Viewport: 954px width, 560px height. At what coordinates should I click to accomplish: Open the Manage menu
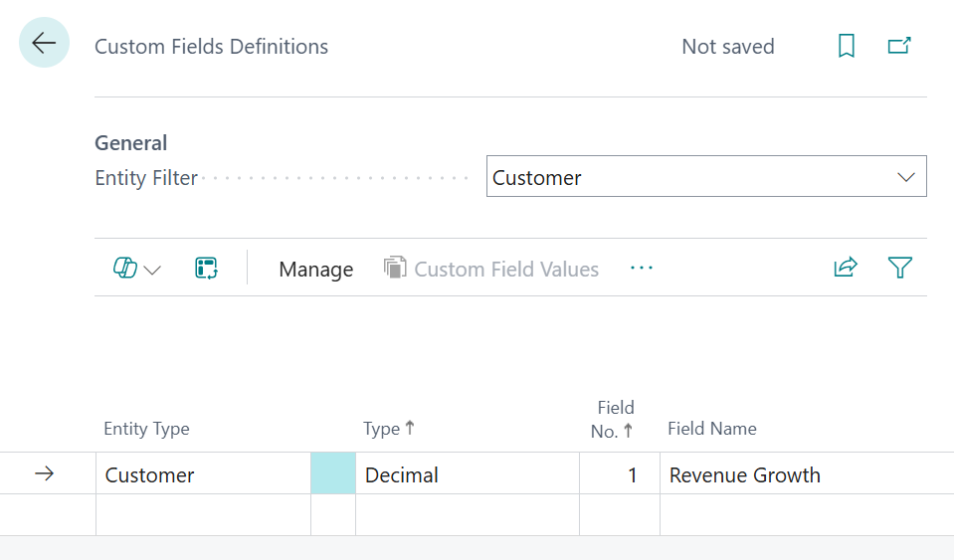click(315, 270)
